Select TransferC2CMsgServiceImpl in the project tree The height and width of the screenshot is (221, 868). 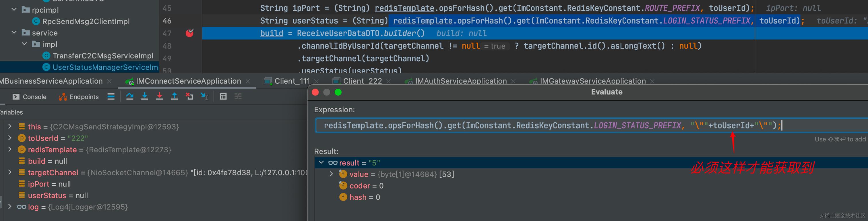pos(103,56)
